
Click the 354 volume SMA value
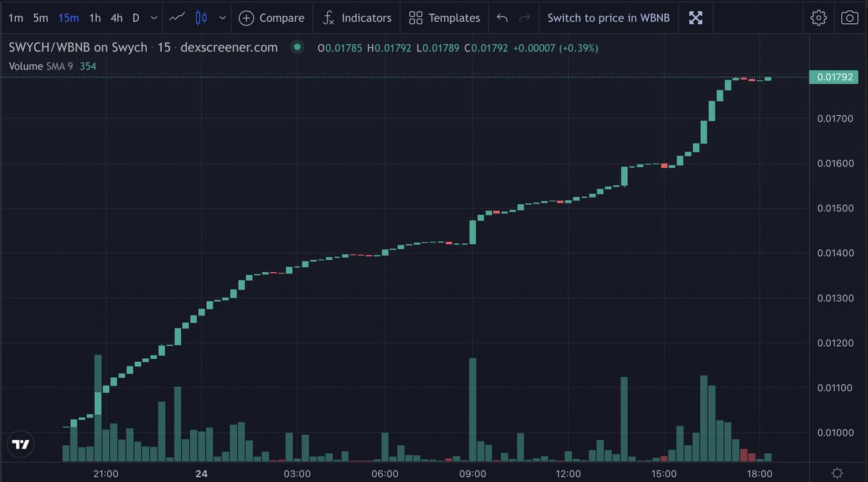(88, 66)
